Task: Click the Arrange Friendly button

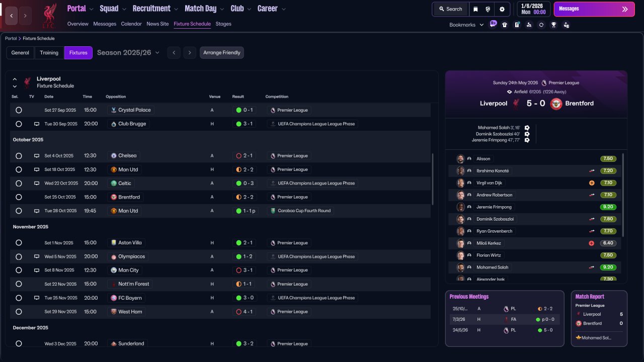Action: [222, 53]
